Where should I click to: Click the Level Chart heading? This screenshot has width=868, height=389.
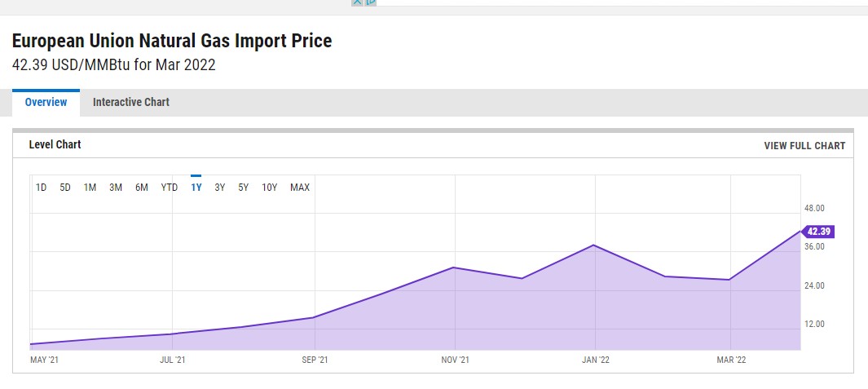click(55, 145)
